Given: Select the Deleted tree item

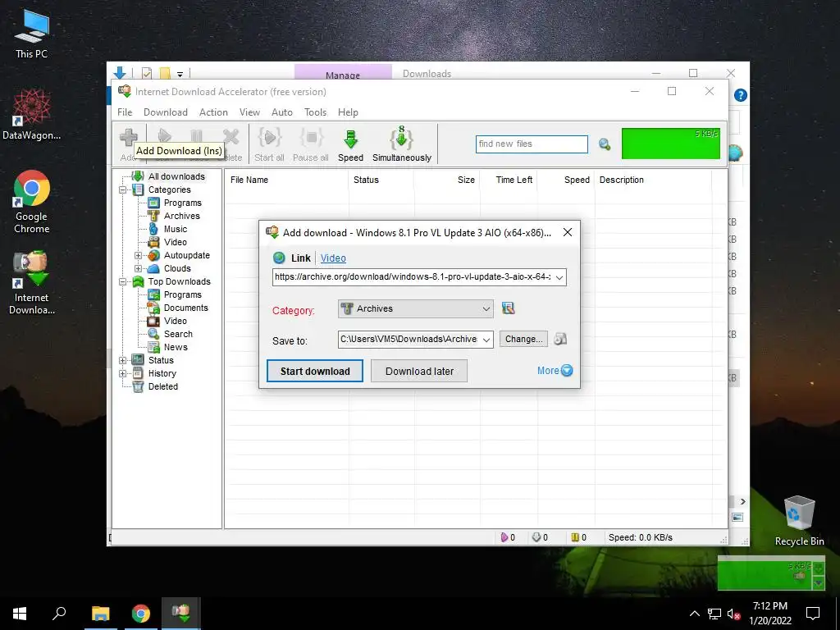Looking at the screenshot, I should coord(163,386).
